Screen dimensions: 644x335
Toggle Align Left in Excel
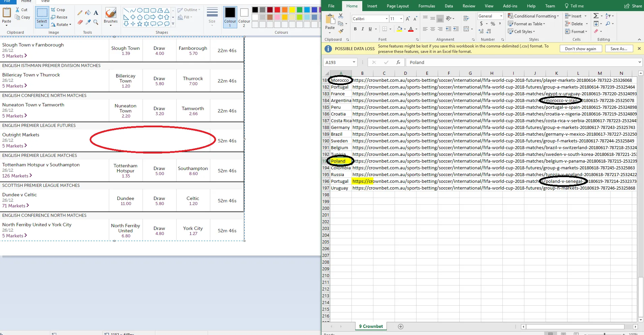[x=425, y=29]
